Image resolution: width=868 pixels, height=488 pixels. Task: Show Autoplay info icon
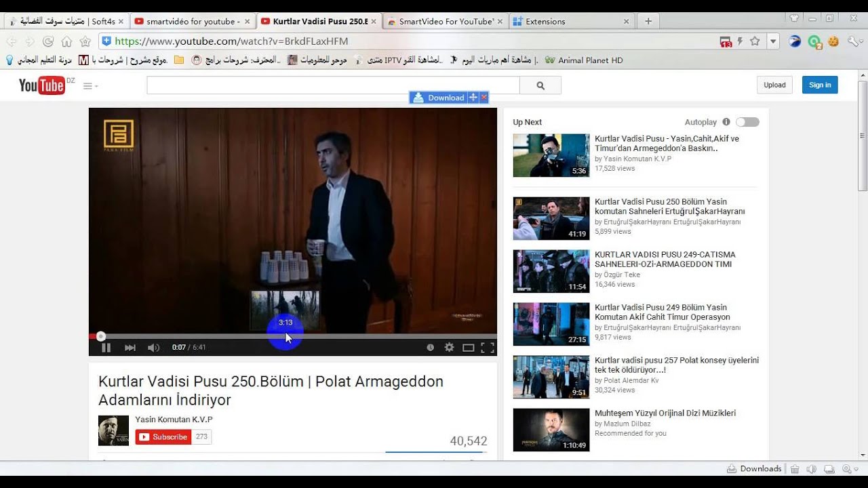point(726,122)
